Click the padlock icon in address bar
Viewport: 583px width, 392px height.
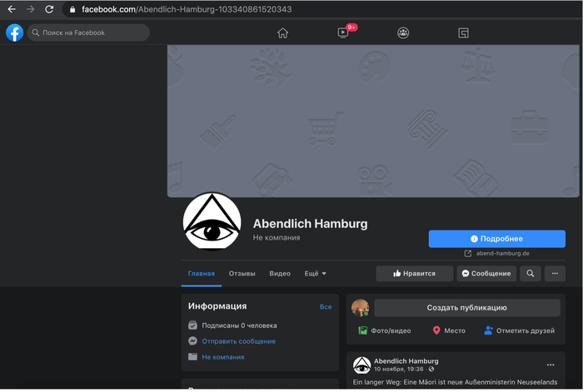coord(72,10)
